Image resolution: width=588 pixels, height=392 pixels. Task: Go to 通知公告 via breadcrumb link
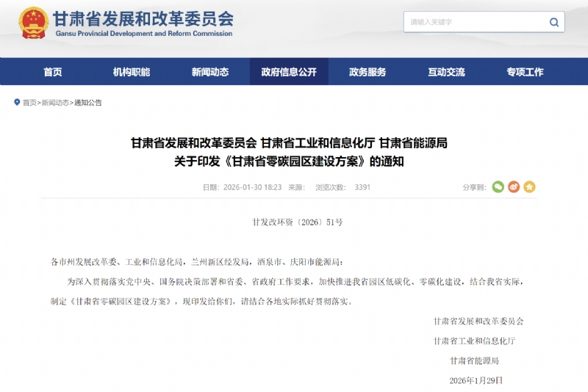87,103
